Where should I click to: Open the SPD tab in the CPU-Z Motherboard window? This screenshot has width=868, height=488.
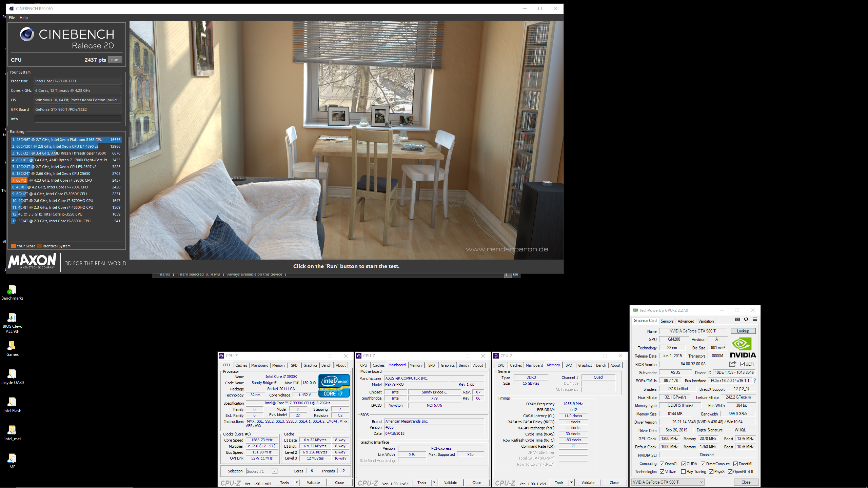[431, 365]
